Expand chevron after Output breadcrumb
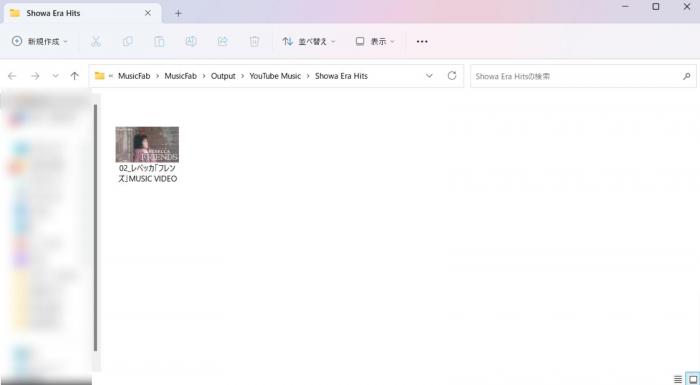The height and width of the screenshot is (385, 700). click(242, 76)
